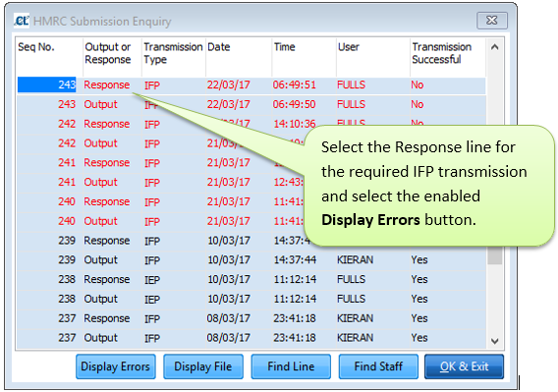Close the HMRC Submission Enquiry dialog
Screen dimensions: 558x392
pos(492,21)
